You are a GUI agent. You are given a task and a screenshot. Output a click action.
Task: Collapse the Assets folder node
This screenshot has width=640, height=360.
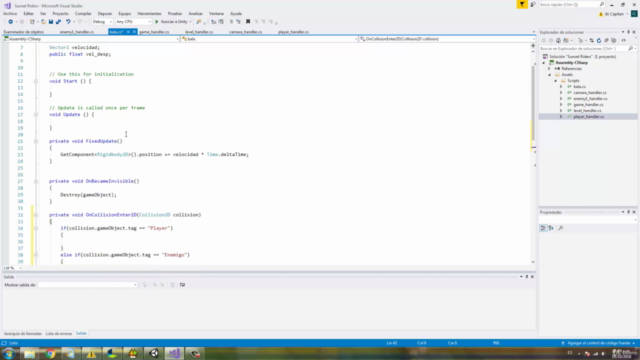549,75
